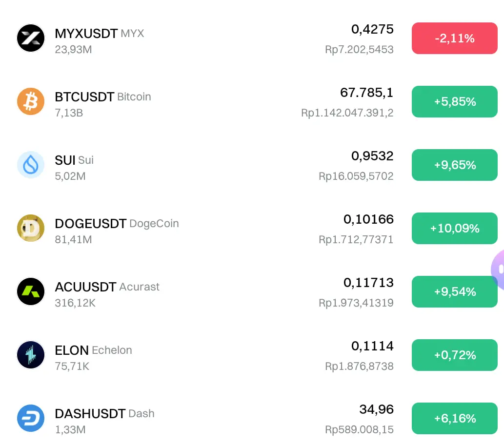Click the +9,54% Acurast change badge

click(455, 291)
